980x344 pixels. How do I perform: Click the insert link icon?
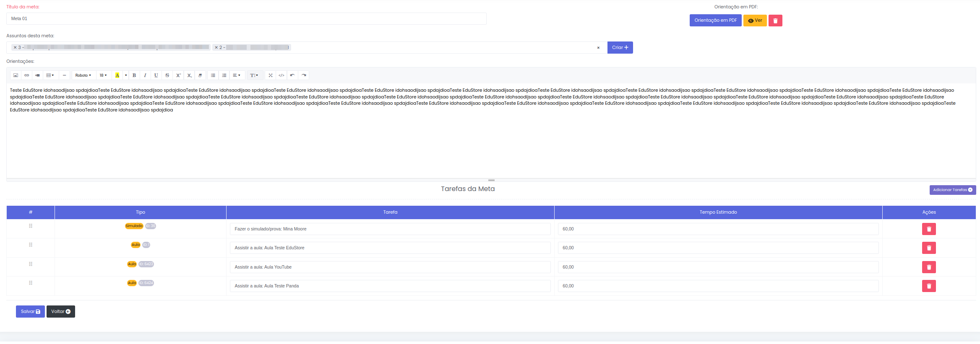[x=26, y=75]
